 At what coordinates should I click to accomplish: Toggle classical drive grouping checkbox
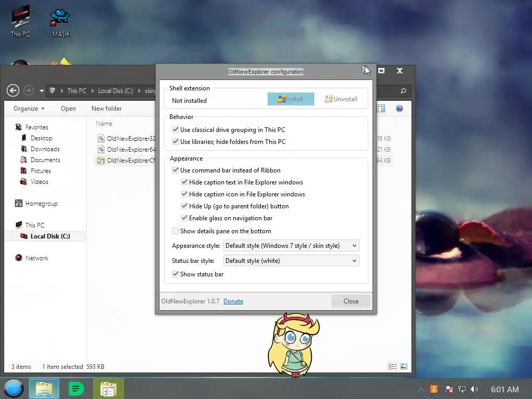[x=176, y=129]
